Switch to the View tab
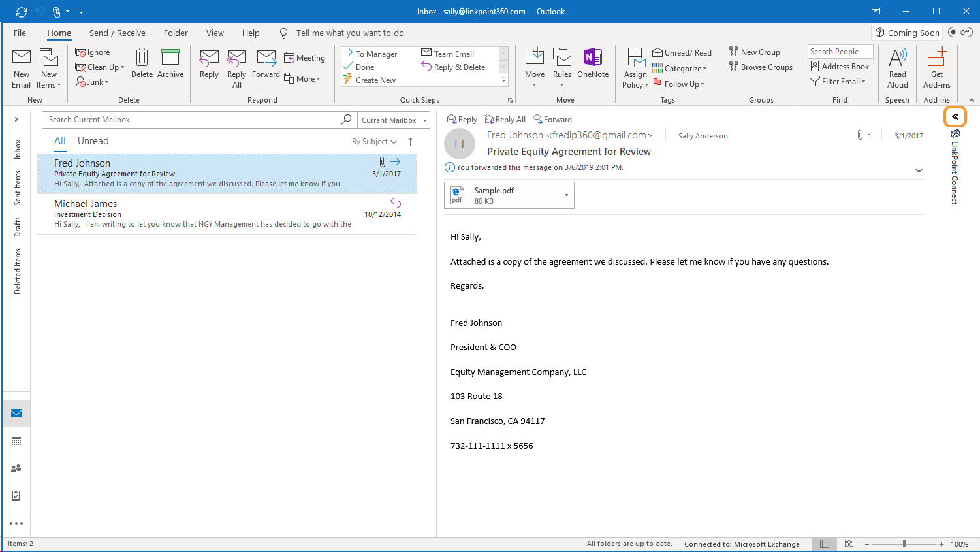 [215, 33]
